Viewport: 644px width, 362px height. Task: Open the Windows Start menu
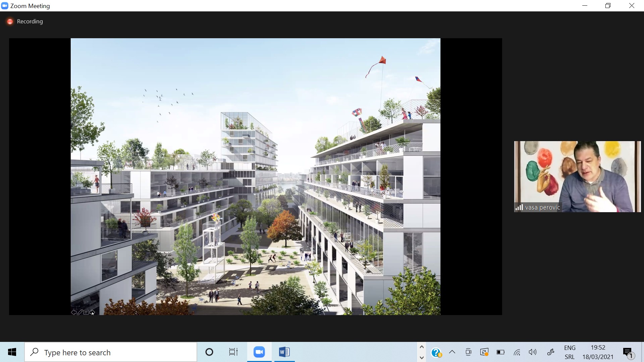pos(12,352)
